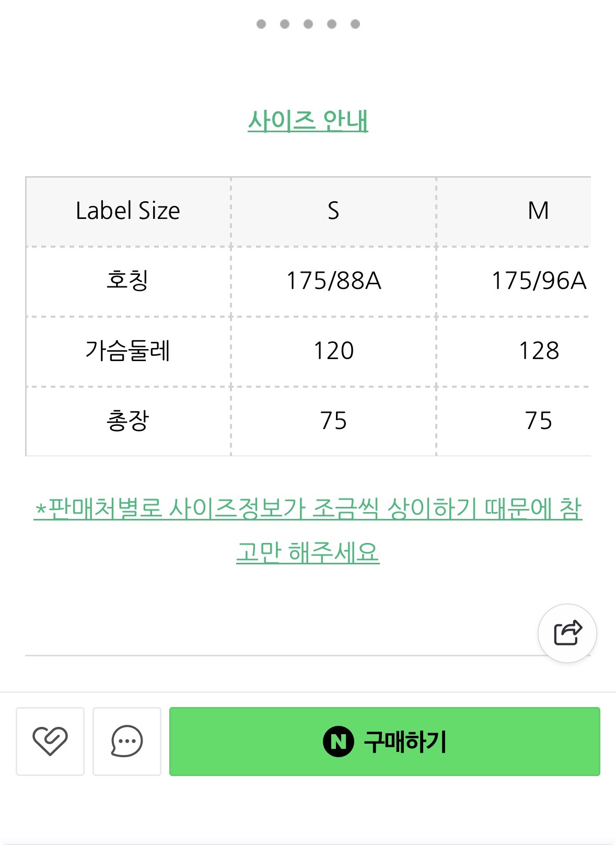The width and height of the screenshot is (616, 845).
Task: Click the 175/88A size cell
Action: pos(333,281)
